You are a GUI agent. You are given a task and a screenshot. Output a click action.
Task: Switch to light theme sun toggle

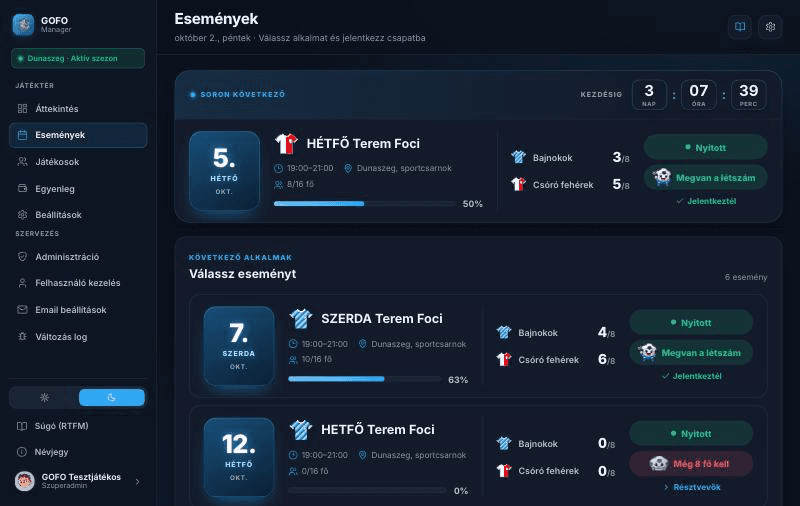[x=44, y=397]
